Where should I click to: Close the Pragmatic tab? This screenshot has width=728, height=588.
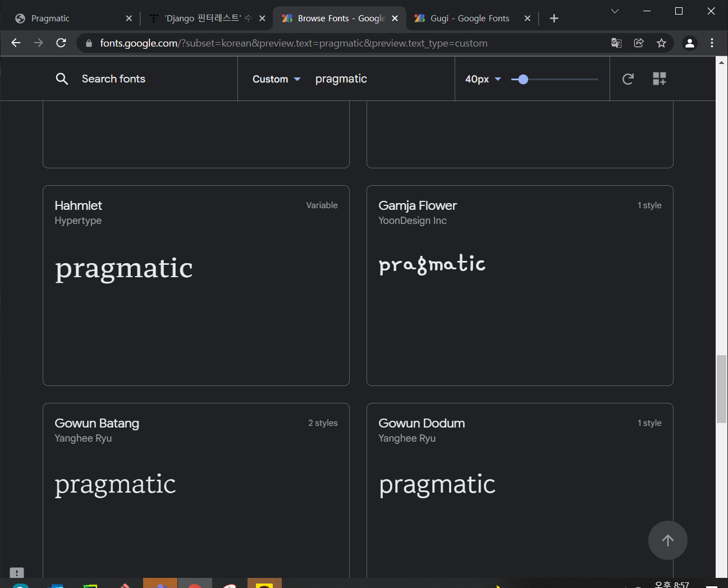pyautogui.click(x=129, y=19)
